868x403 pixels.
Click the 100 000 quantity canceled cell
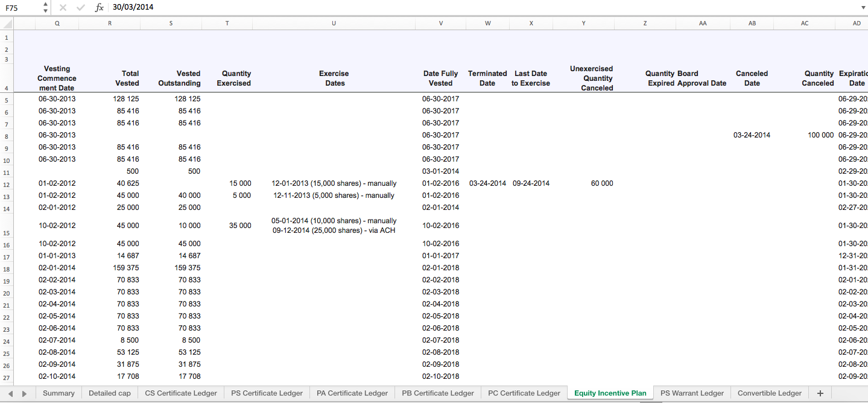click(805, 135)
